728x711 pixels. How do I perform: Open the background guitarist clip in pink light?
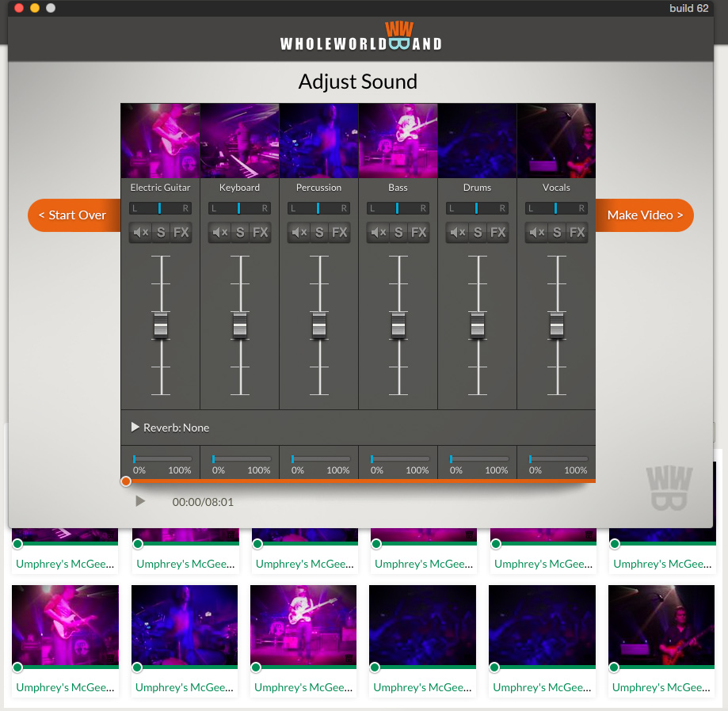click(x=65, y=625)
